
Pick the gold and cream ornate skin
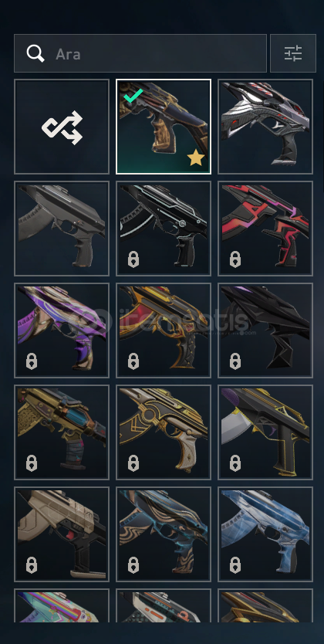[164, 432]
